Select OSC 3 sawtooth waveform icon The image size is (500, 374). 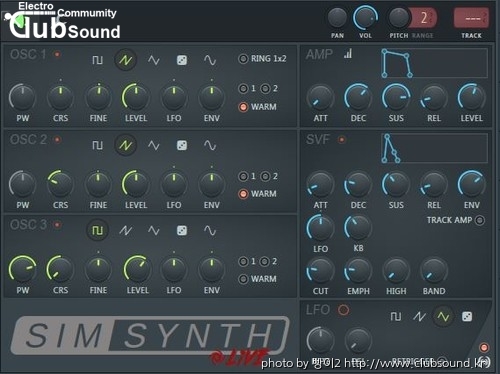(x=125, y=230)
